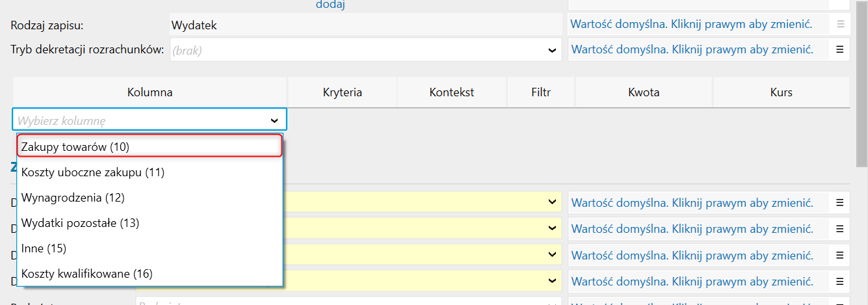Viewport: 868px width, 305px height.
Task: Open hamburger menu beside the second yellow field
Action: [839, 229]
